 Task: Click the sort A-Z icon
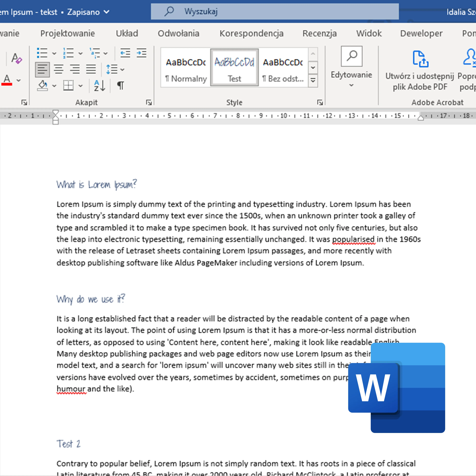[100, 86]
